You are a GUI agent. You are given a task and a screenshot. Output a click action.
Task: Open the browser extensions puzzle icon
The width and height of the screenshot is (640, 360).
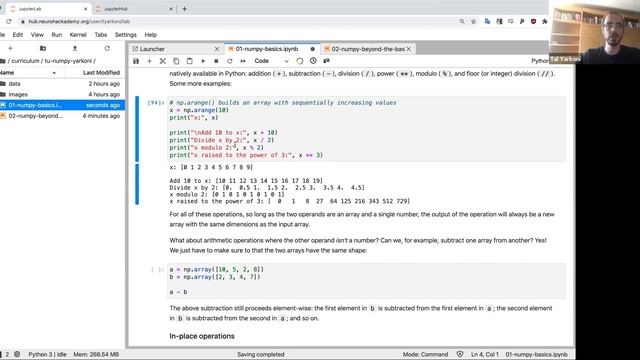(544, 21)
